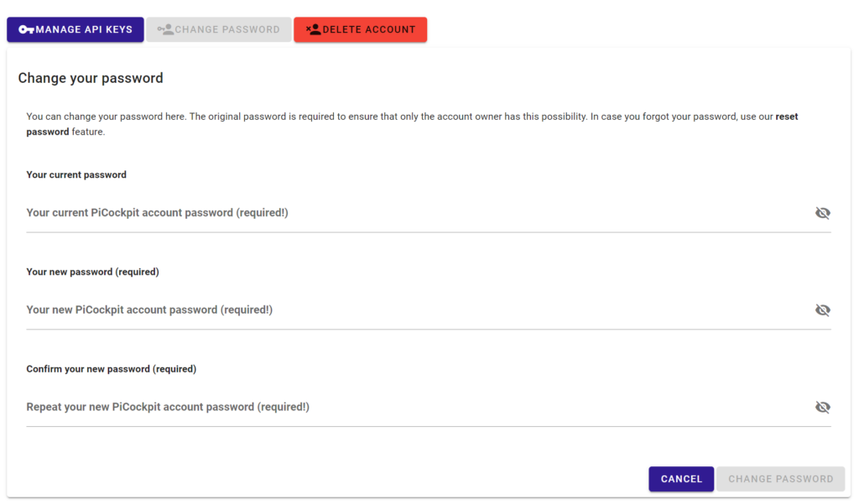The height and width of the screenshot is (504, 859).
Task: Submit with the bottom Change Password button
Action: pos(780,479)
